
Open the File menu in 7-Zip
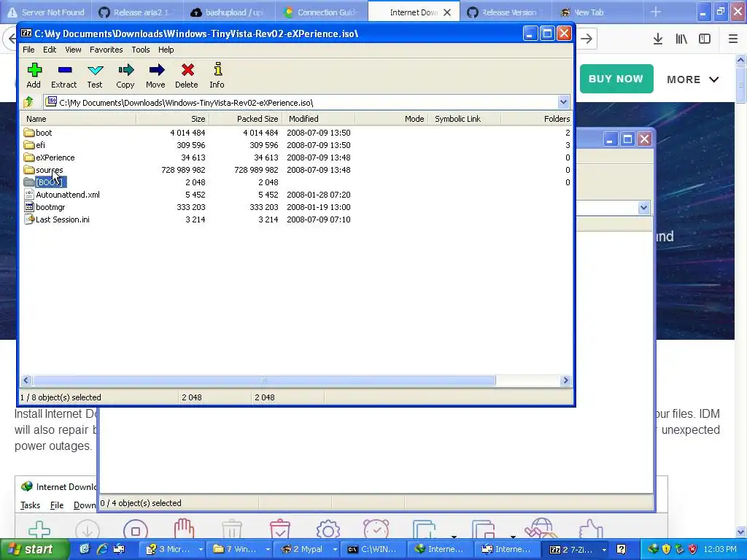[x=28, y=50]
